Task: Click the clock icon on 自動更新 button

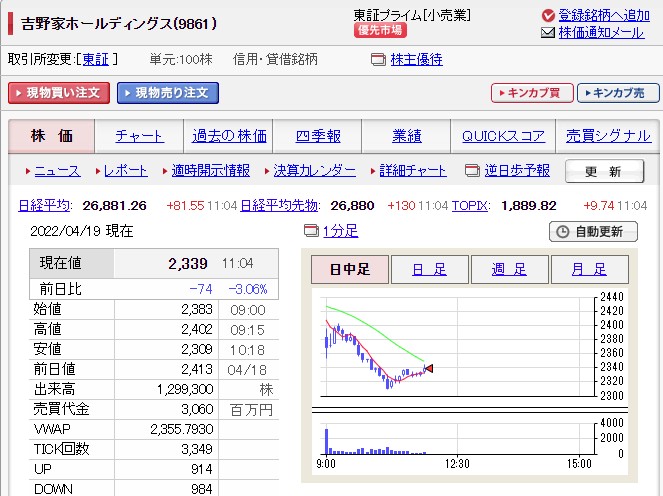Action: click(x=562, y=232)
